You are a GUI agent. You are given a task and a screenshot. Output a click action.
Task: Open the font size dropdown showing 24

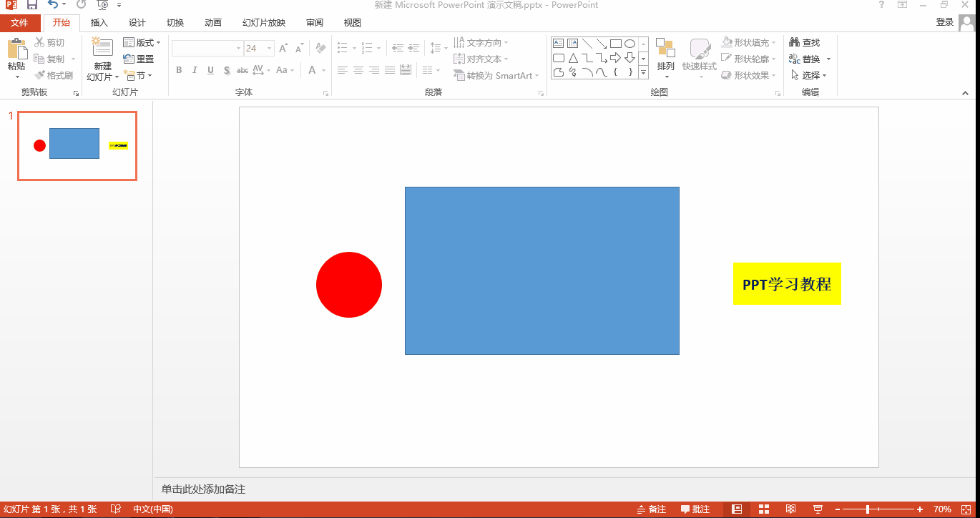click(x=270, y=49)
